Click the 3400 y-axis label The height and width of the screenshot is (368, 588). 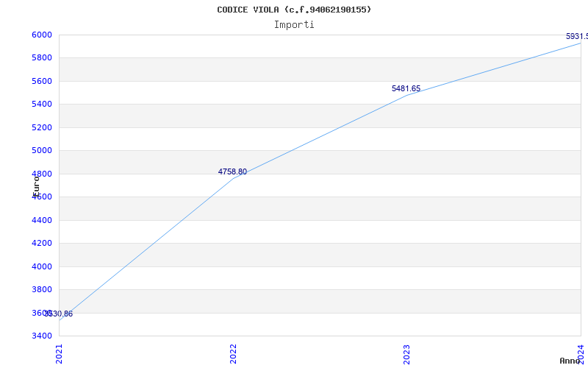42,336
